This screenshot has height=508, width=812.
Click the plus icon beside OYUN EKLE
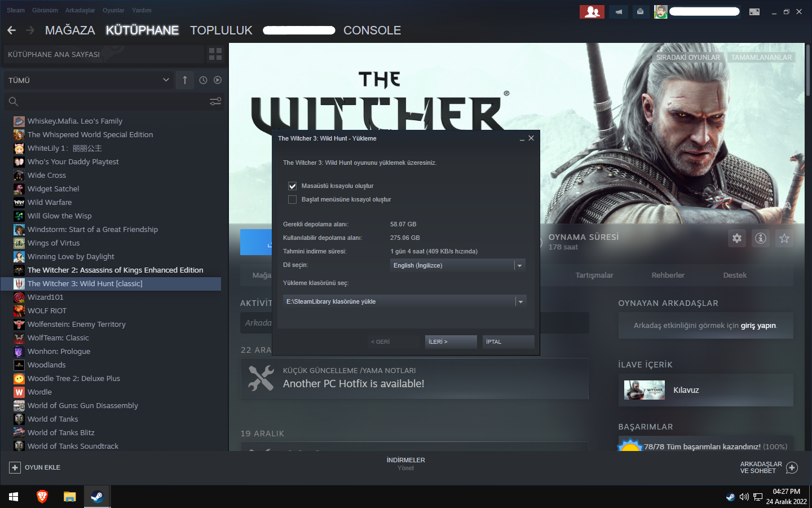click(x=15, y=467)
